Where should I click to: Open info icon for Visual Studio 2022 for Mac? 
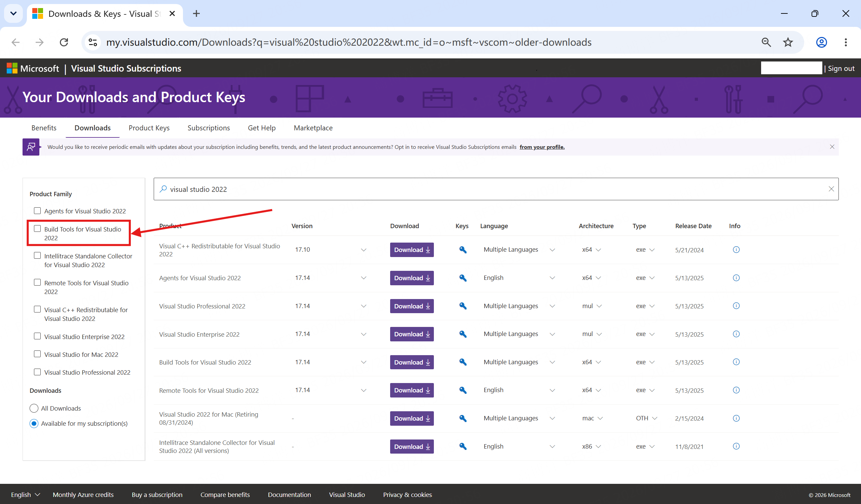click(x=736, y=418)
